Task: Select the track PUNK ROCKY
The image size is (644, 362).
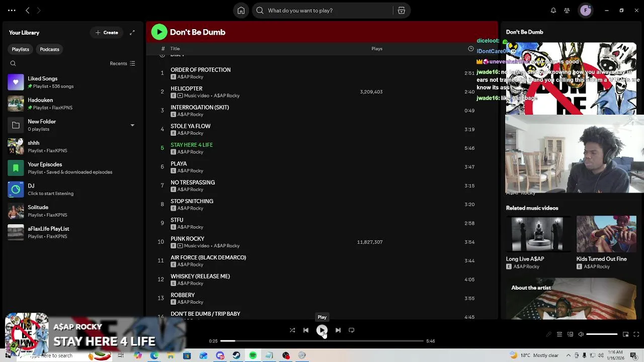Action: (187, 239)
